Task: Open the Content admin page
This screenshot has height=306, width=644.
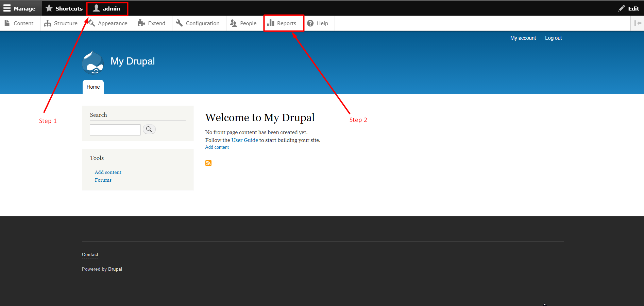Action: [x=19, y=23]
